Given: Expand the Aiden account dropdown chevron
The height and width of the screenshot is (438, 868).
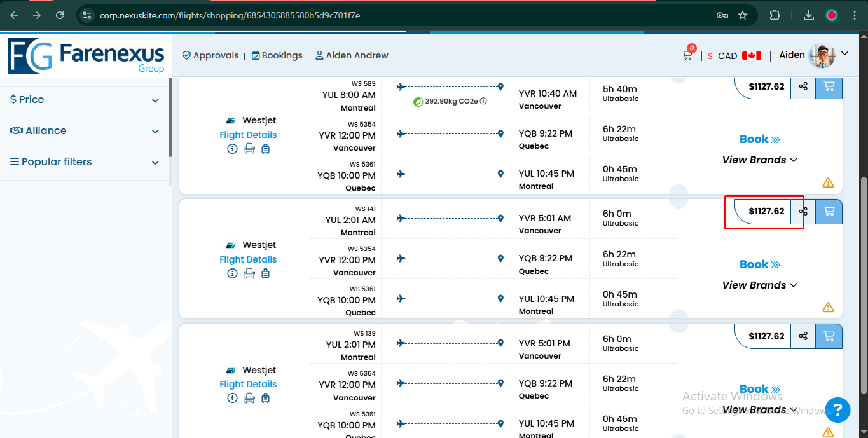Looking at the screenshot, I should 844,53.
